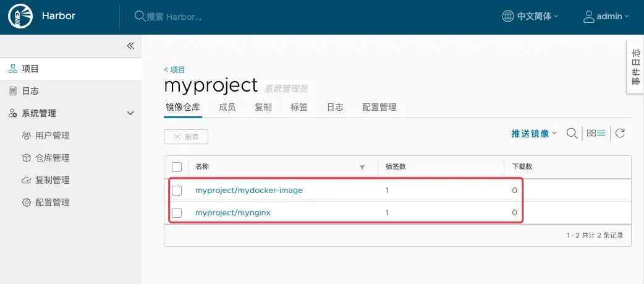Sort by the 标签数 column header

[396, 166]
